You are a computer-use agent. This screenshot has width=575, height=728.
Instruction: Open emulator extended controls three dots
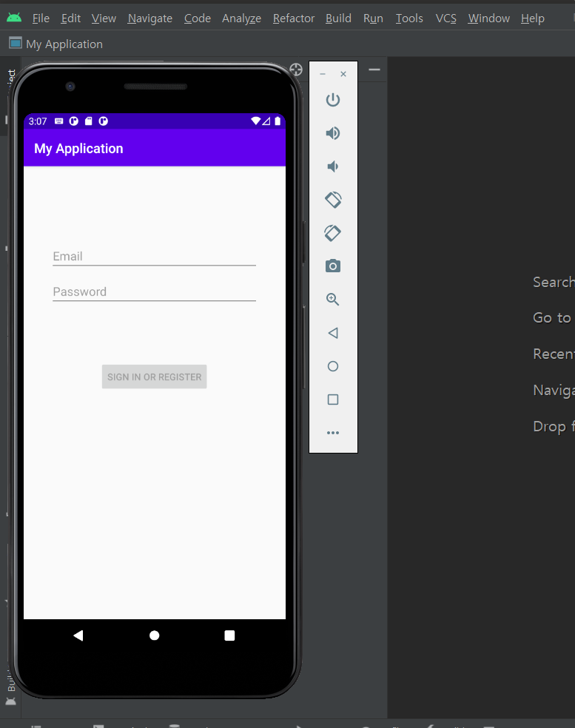pyautogui.click(x=332, y=433)
